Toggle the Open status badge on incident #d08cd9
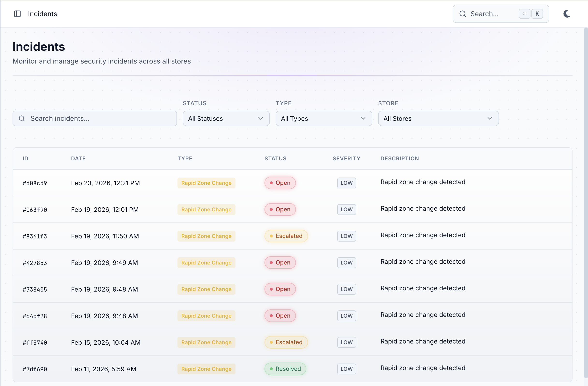Screen dimensions: 588x386 (x=280, y=183)
